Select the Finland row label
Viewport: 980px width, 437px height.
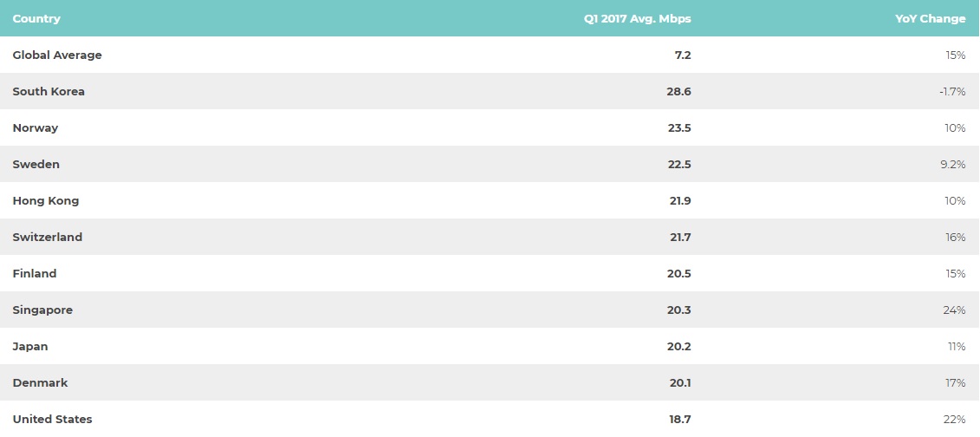35,273
